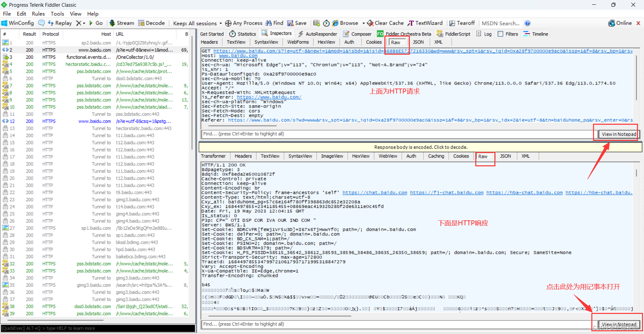Viewport: 644px width, 334px height.
Task: Click the Remove sessions X icon
Action: pyautogui.click(x=78, y=23)
